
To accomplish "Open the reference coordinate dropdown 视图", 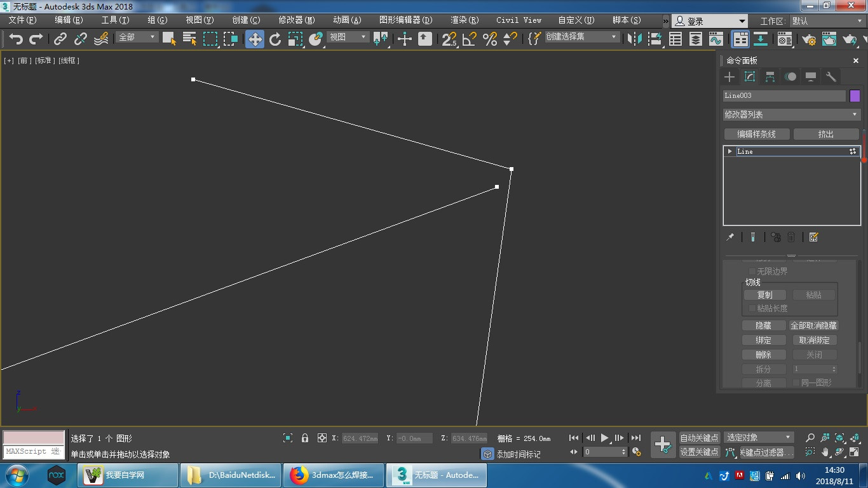I will coord(347,37).
